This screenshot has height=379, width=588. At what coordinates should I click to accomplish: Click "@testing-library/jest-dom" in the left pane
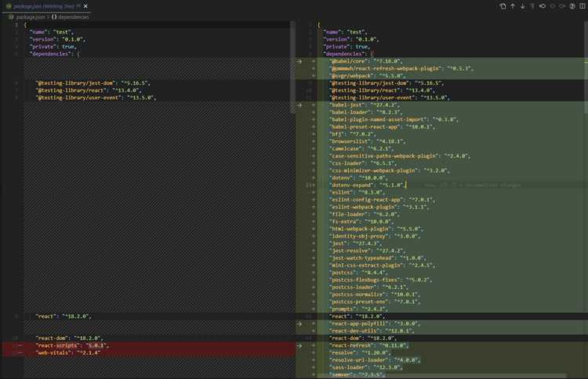point(93,83)
